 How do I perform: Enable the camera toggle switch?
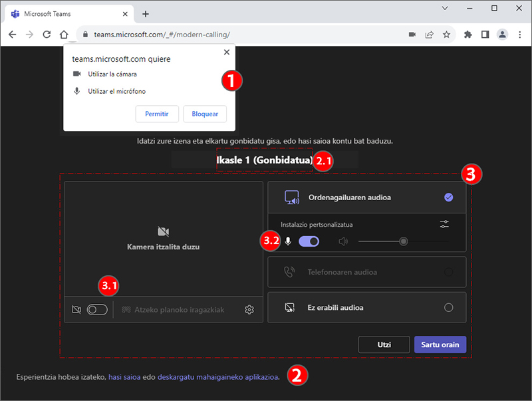coord(97,309)
